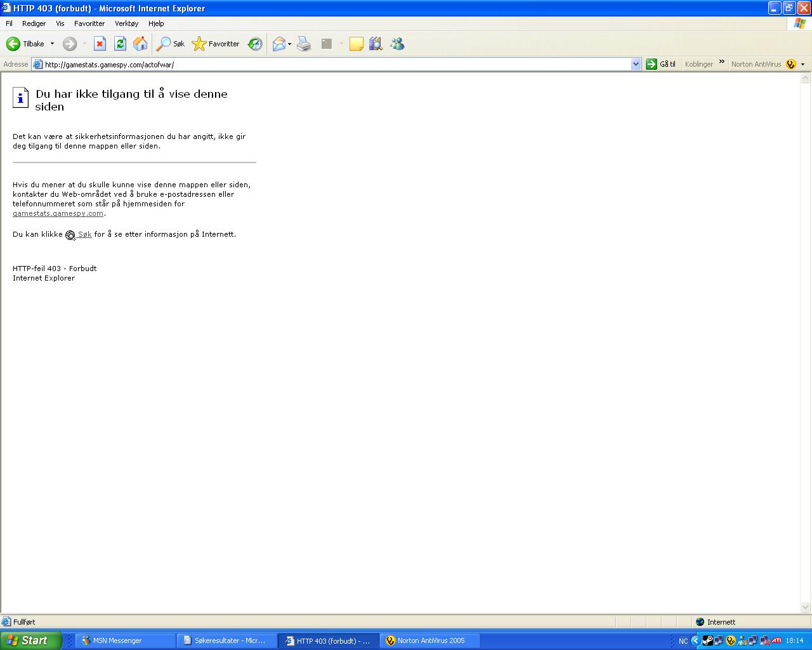Open the Søk search pane
The image size is (812, 650).
point(171,44)
